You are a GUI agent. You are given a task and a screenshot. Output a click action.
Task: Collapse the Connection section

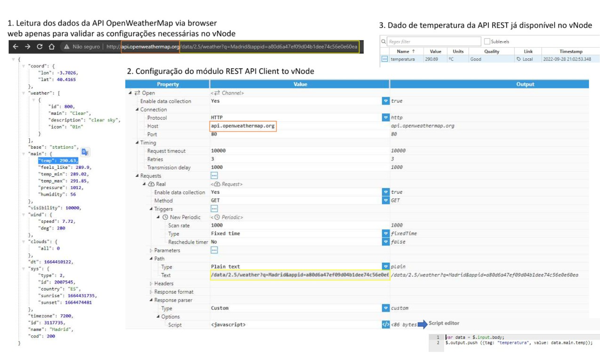point(137,109)
